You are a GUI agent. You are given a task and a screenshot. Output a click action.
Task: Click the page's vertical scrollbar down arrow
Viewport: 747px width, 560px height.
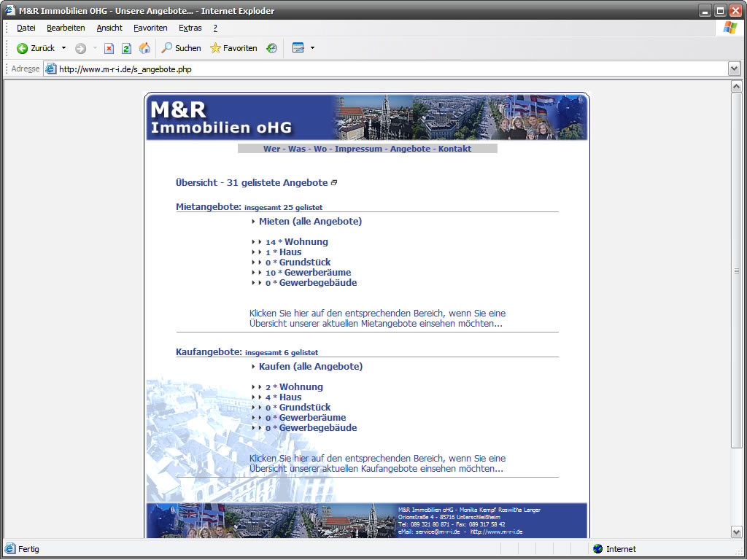[x=736, y=532]
